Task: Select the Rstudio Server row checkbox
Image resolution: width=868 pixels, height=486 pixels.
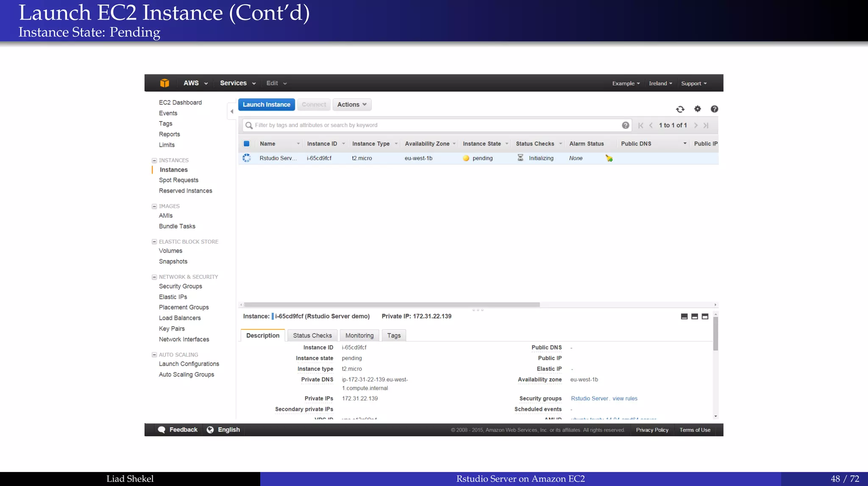Action: 247,158
